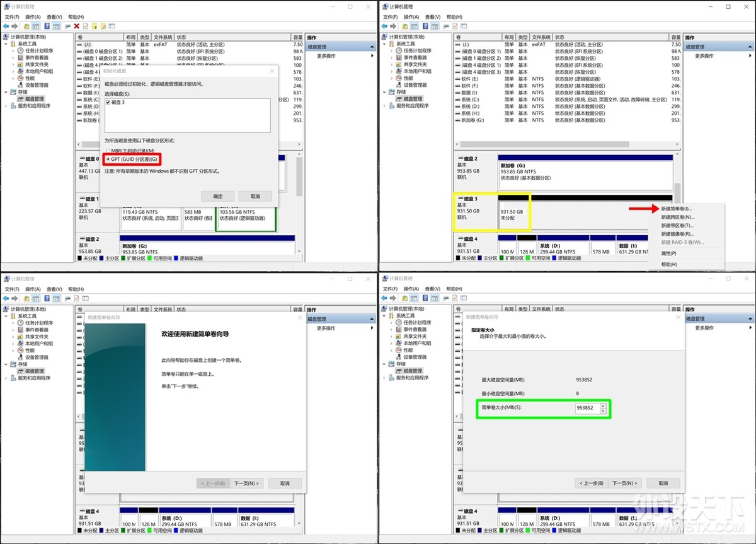
Task: Expand 任务计划程序 node in welcome wizard window tree
Action: [x=13, y=323]
